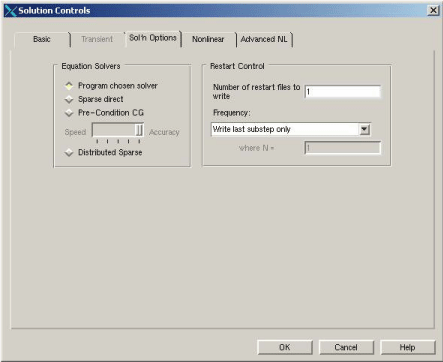Open the Advanced NL tab
The height and width of the screenshot is (362, 443).
264,39
